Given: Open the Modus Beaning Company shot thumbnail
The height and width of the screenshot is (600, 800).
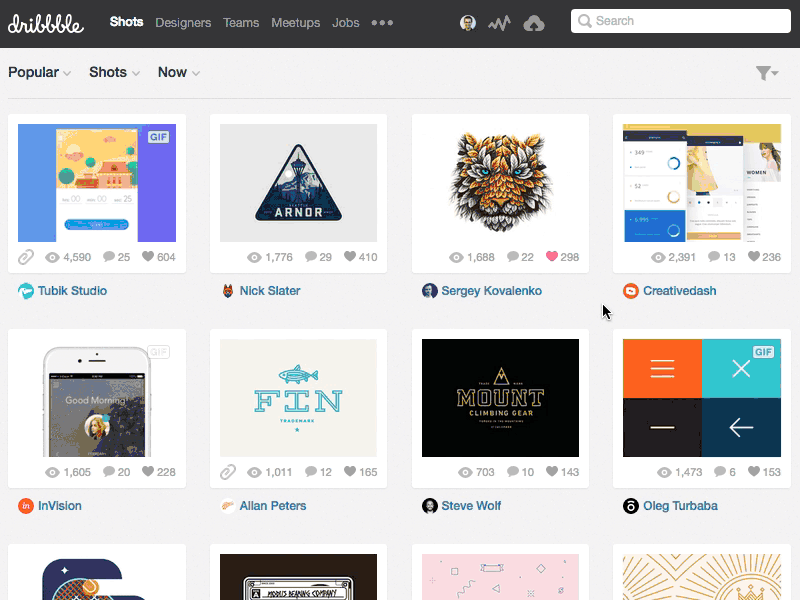Looking at the screenshot, I should click(x=298, y=577).
